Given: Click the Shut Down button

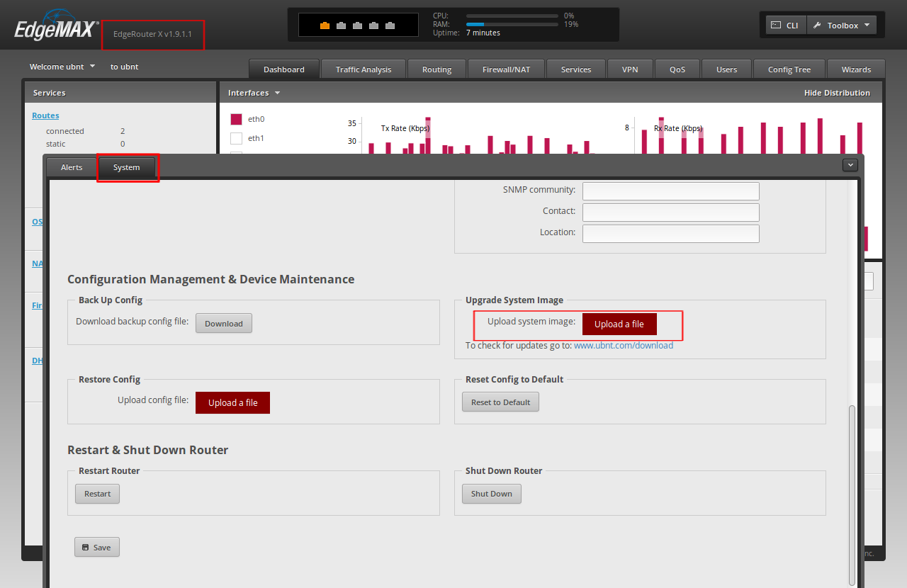Looking at the screenshot, I should pos(492,494).
